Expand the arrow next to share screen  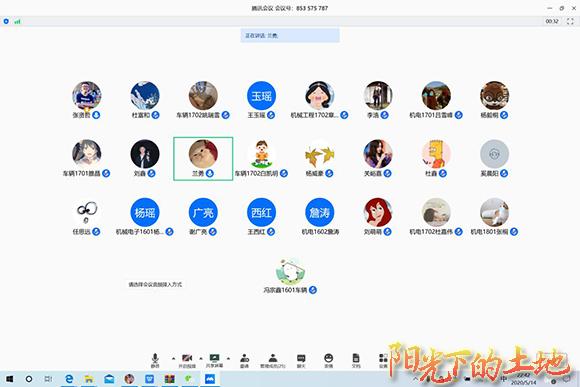tap(228, 358)
